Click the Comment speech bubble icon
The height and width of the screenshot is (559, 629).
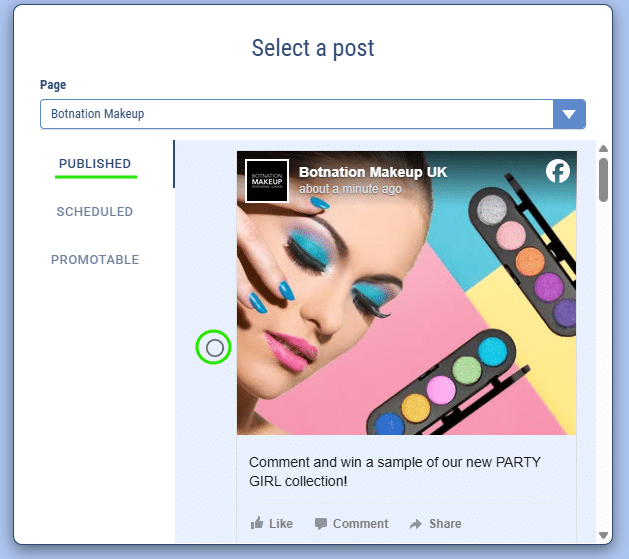coord(321,523)
